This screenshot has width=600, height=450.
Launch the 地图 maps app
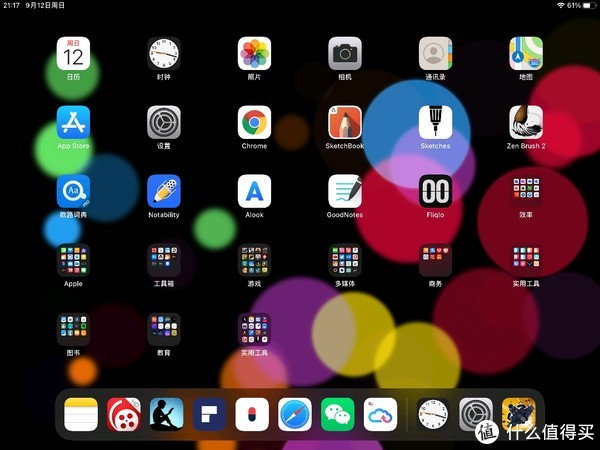pyautogui.click(x=526, y=53)
